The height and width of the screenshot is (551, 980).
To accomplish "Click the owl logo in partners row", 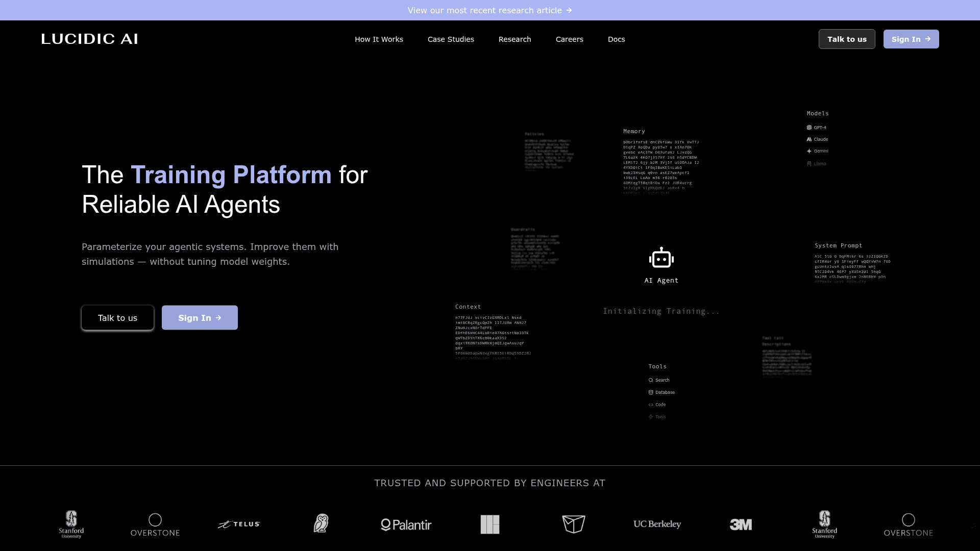I will (x=321, y=523).
